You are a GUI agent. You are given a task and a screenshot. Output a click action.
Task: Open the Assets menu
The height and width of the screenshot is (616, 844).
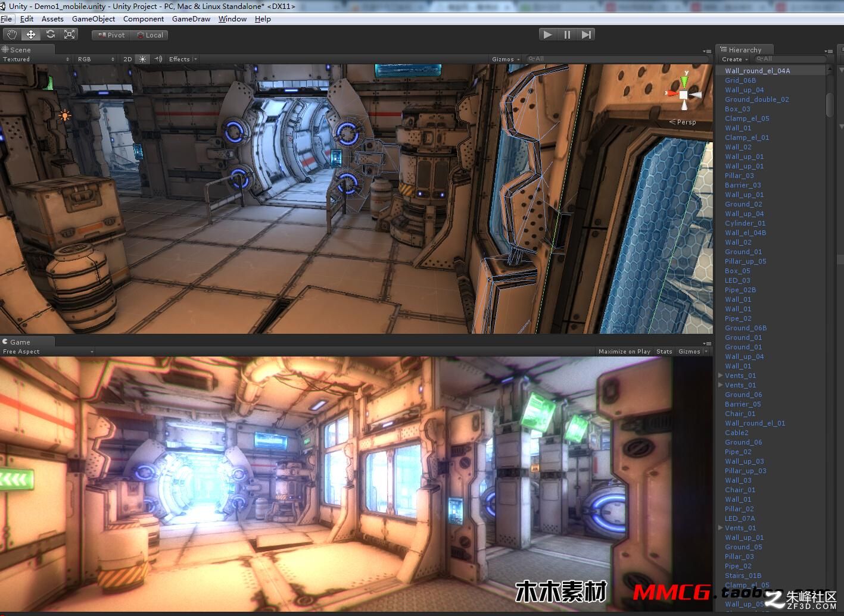[52, 19]
